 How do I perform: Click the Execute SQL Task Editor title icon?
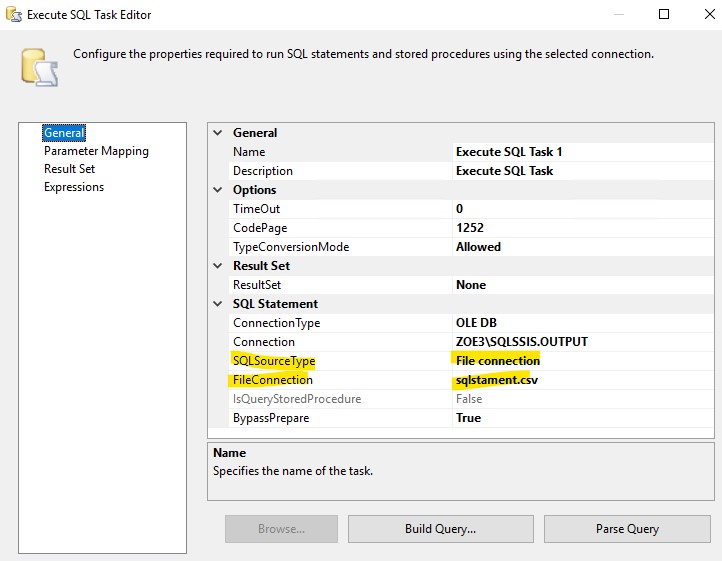coord(14,14)
